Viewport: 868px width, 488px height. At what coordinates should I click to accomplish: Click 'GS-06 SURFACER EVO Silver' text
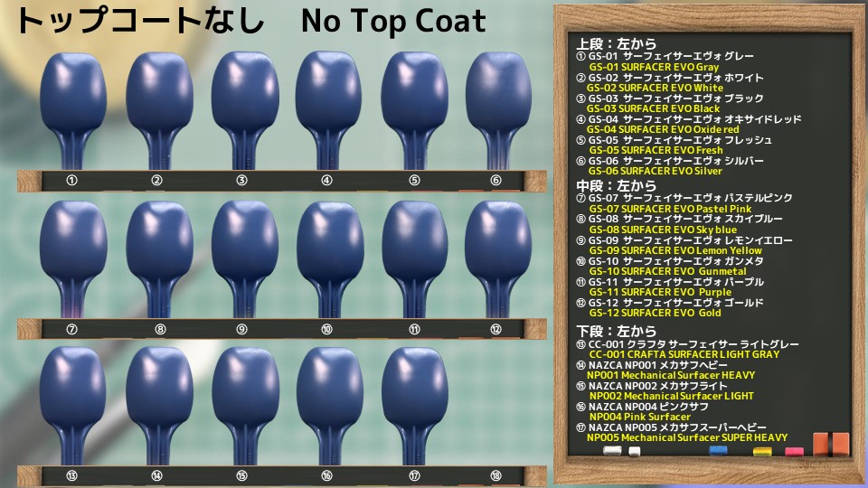click(x=656, y=172)
